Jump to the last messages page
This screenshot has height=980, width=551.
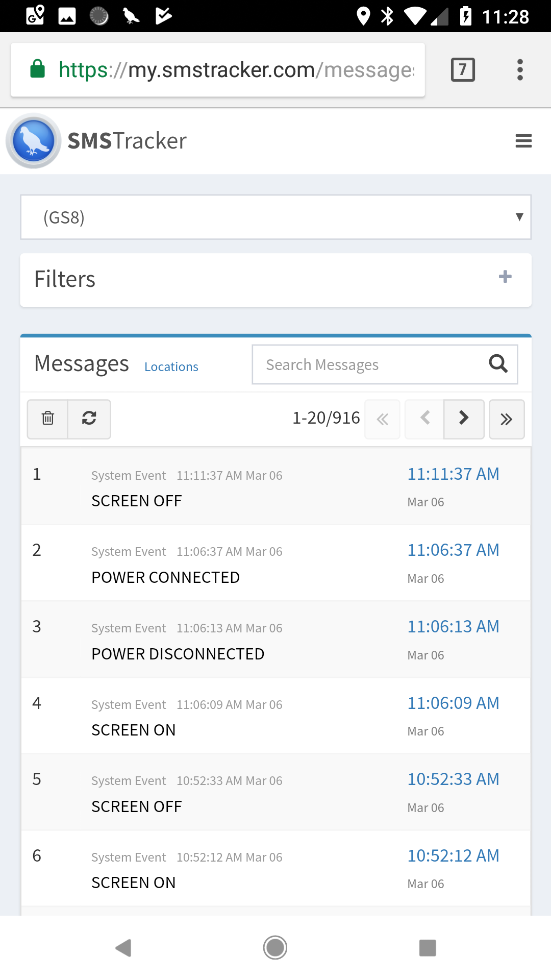pyautogui.click(x=507, y=419)
